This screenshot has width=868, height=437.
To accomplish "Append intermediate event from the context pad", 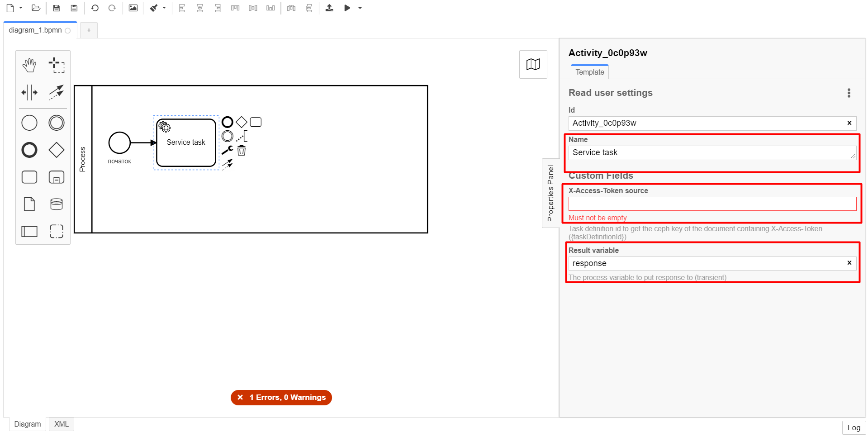I will click(x=228, y=136).
